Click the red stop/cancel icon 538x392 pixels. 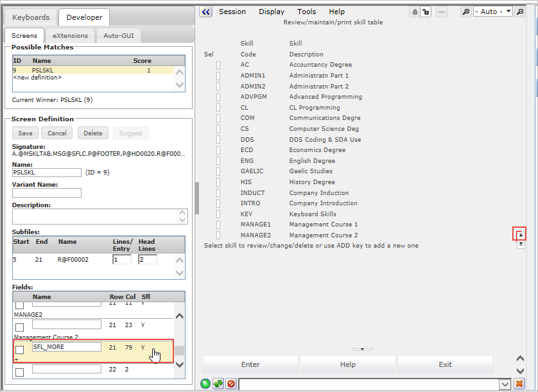[231, 384]
